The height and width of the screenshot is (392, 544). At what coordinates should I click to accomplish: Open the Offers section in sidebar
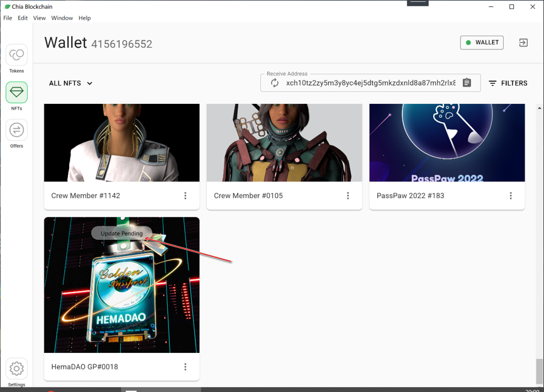coord(16,130)
